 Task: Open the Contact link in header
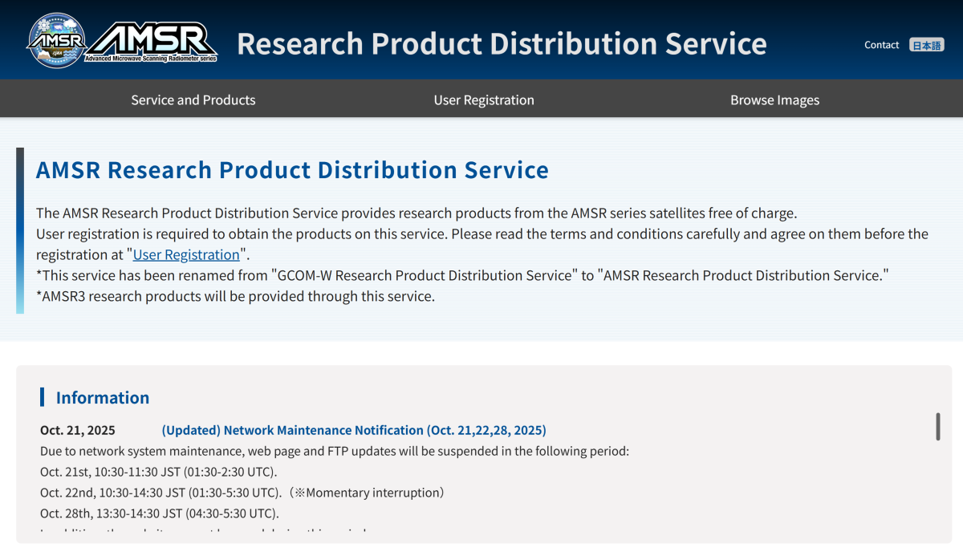(881, 45)
